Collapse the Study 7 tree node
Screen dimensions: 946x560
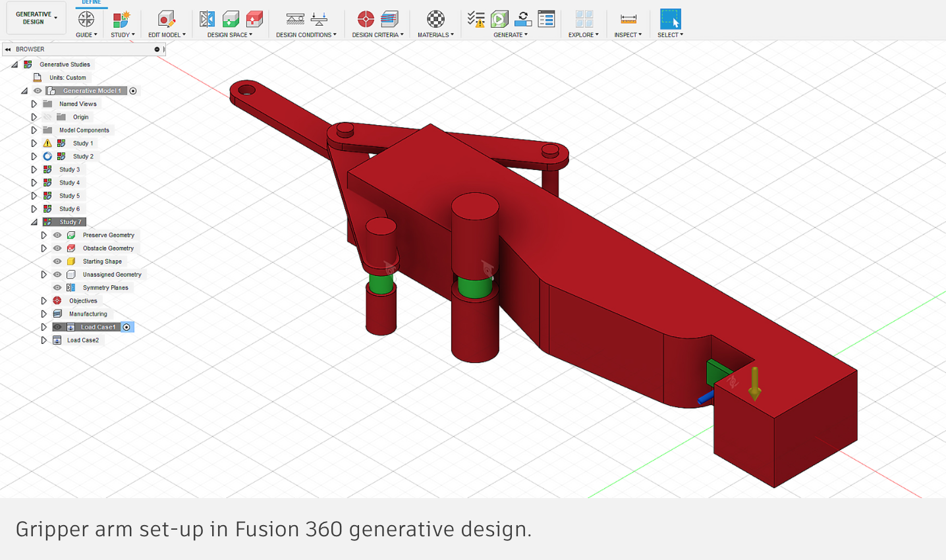pyautogui.click(x=34, y=222)
